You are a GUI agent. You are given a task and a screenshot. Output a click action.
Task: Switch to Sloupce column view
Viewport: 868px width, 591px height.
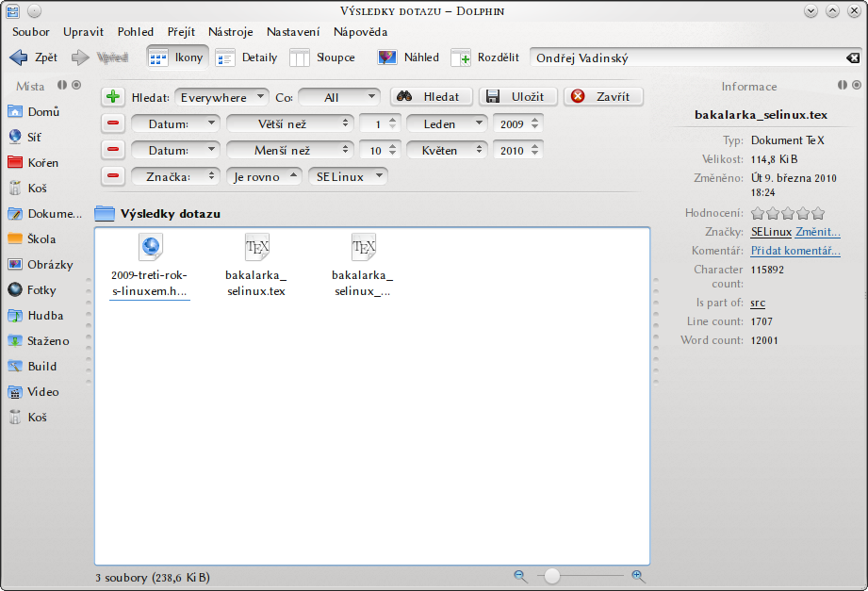(x=322, y=57)
